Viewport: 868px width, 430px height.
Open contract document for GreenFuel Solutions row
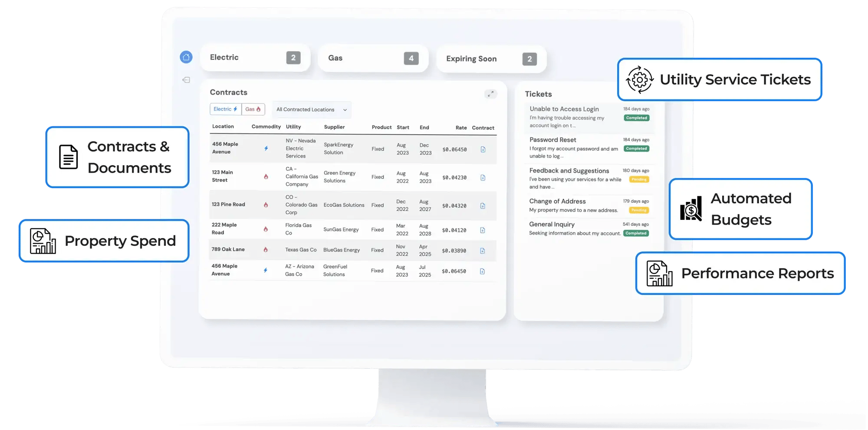pyautogui.click(x=482, y=271)
